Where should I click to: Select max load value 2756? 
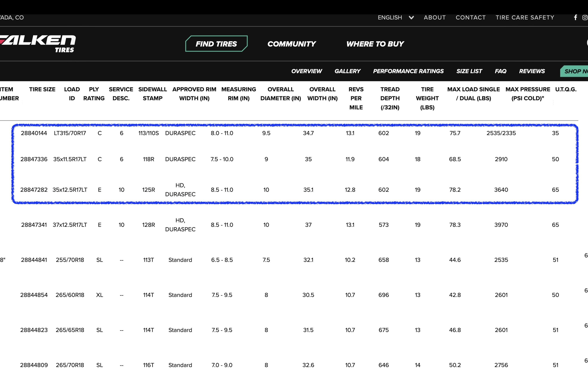click(501, 365)
